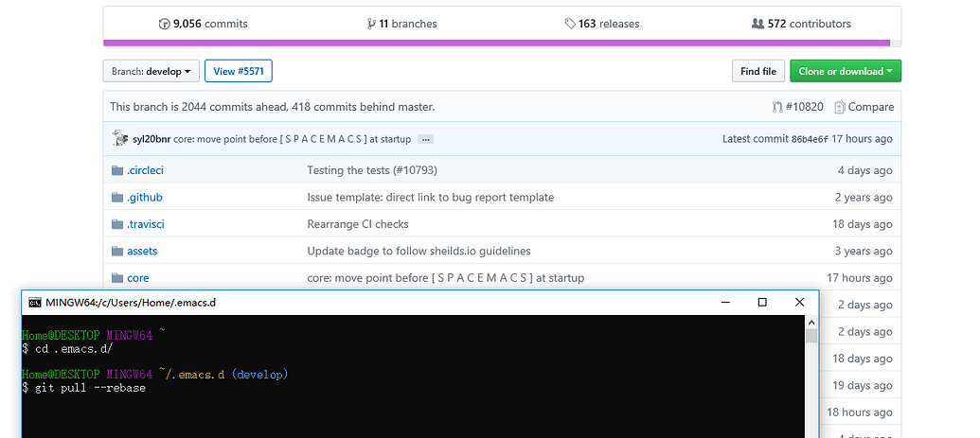Click the .travisci folder icon
This screenshot has height=438, width=980.
117,224
